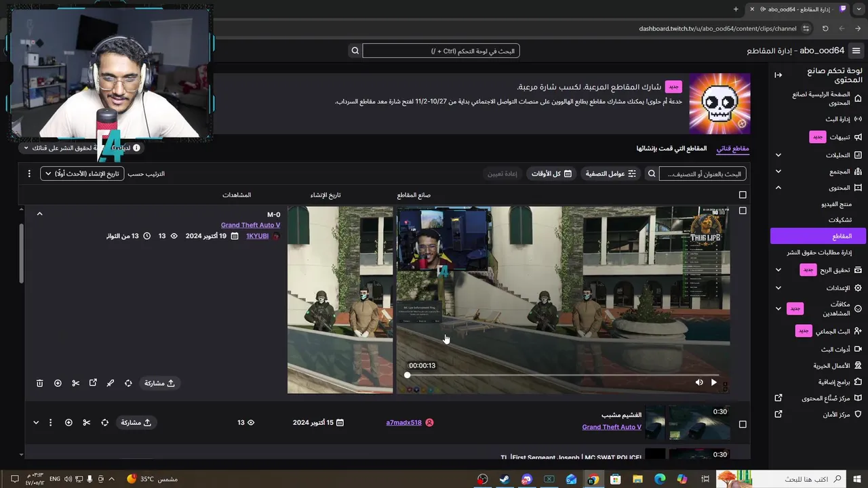Expand Community (المجتمع) sidebar section

(778, 171)
